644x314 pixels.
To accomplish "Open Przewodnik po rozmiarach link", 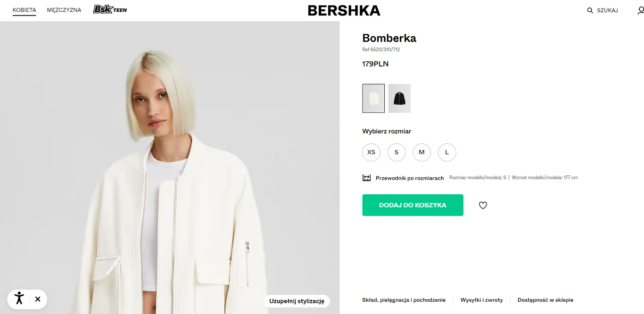I will (409, 178).
